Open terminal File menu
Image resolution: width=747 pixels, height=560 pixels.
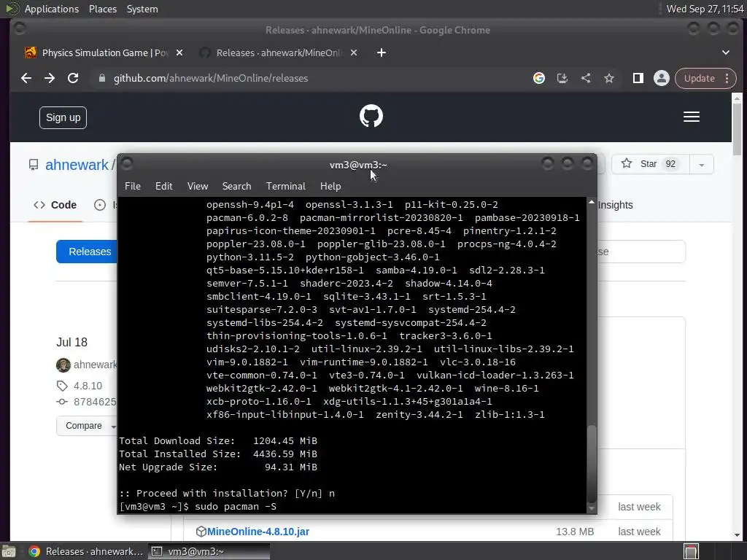click(133, 186)
